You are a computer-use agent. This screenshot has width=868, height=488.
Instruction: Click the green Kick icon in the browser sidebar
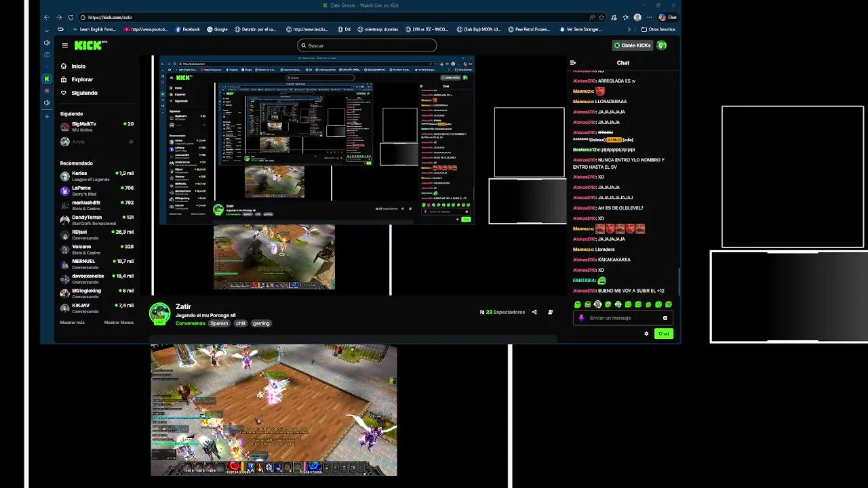click(x=47, y=79)
